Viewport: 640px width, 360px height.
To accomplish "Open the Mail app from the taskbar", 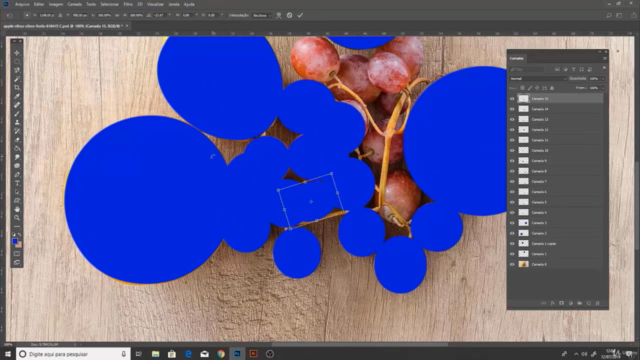I will pyautogui.click(x=204, y=354).
